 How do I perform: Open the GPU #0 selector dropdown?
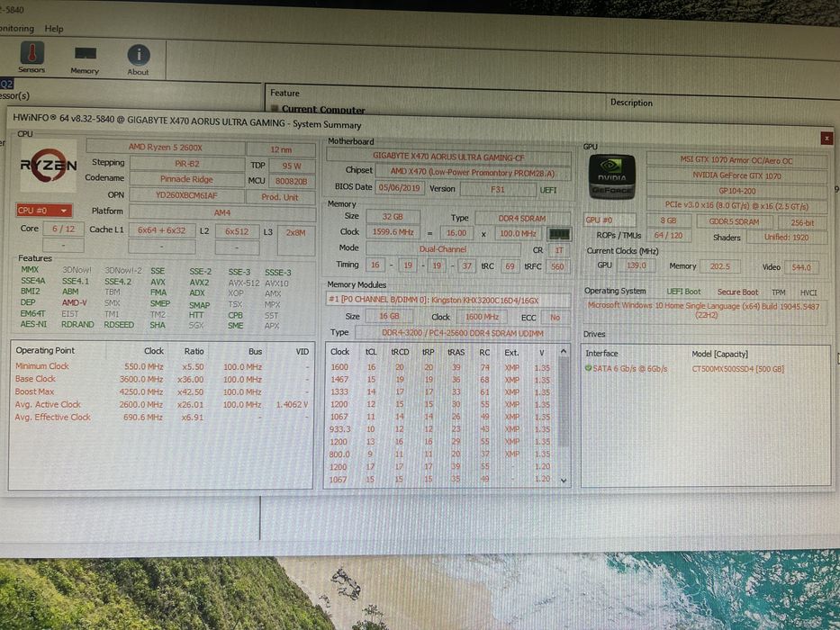[x=610, y=220]
